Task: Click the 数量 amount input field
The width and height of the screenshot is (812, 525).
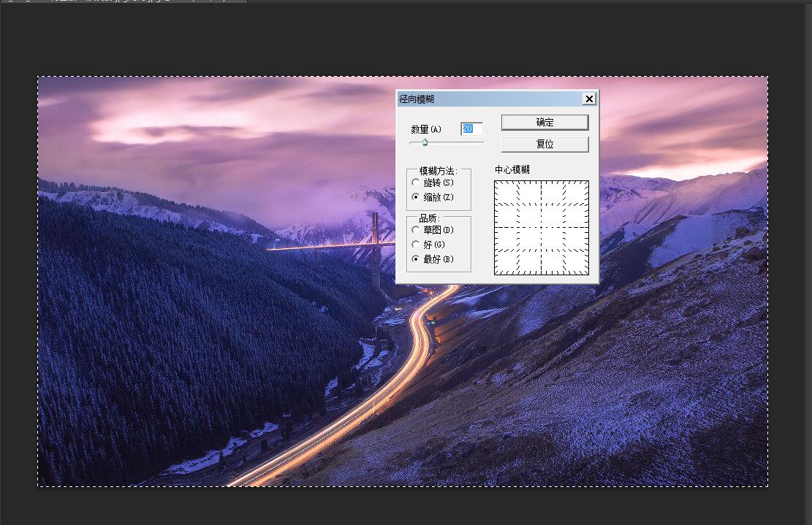Action: tap(471, 129)
